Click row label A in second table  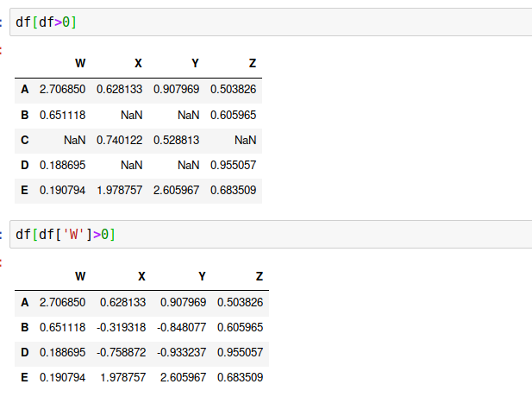point(24,302)
